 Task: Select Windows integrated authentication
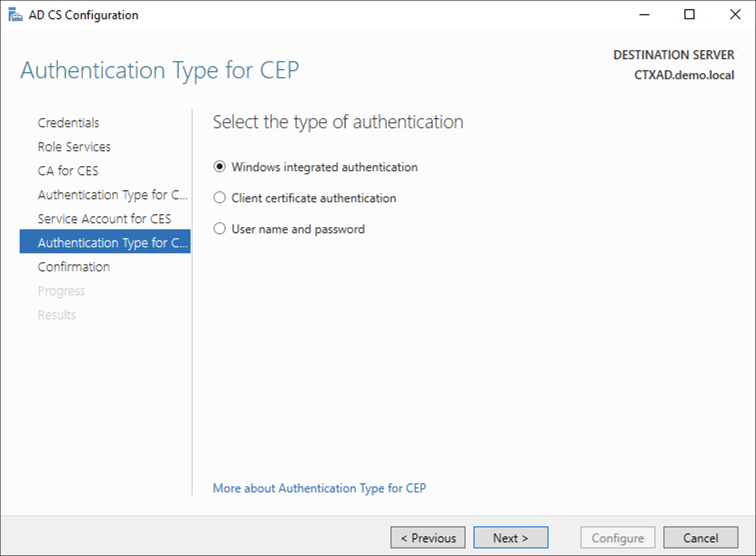(x=219, y=167)
